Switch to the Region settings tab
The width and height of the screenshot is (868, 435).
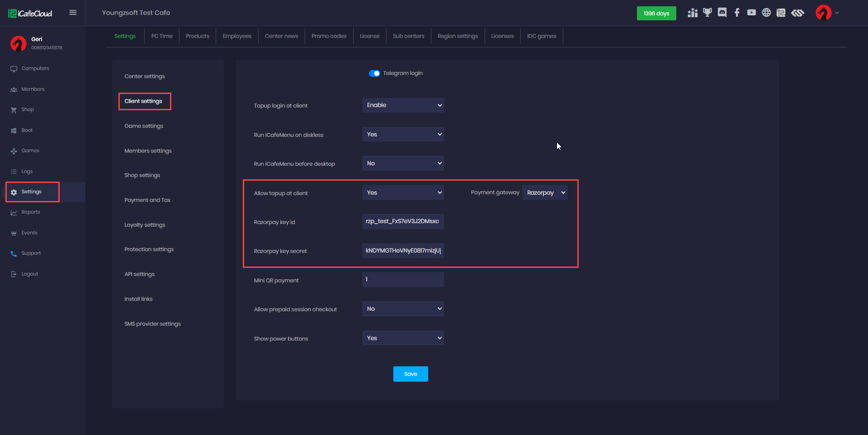coord(458,36)
